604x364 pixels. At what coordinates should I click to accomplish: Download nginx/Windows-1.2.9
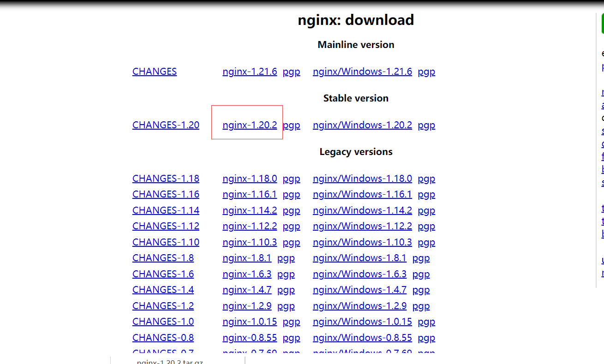(x=359, y=306)
